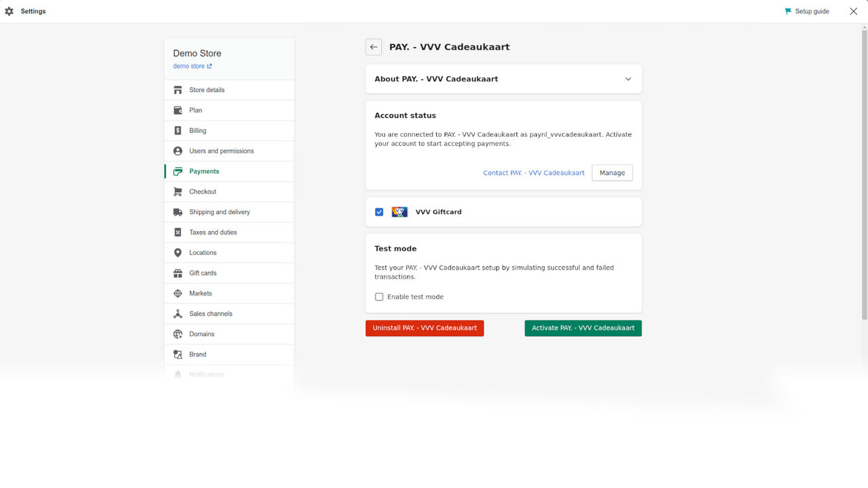
Task: Click the Plan icon in sidebar
Action: [x=178, y=110]
